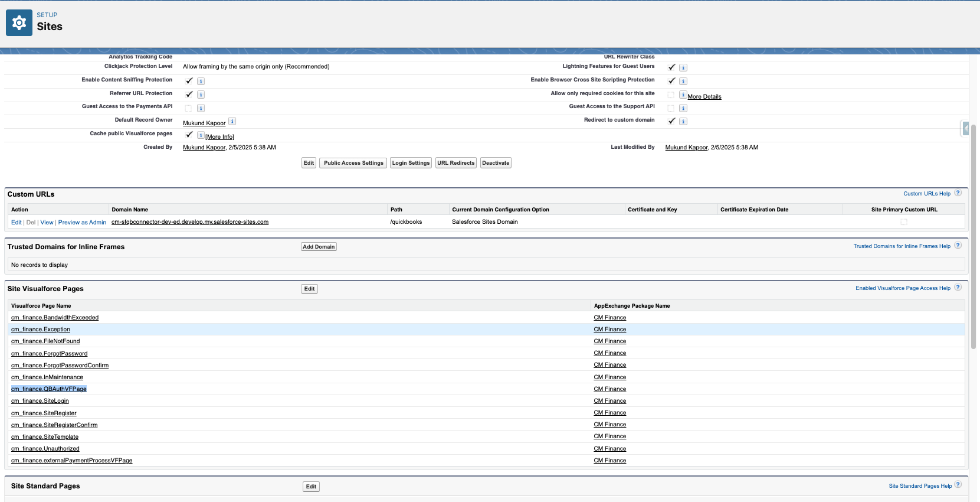The image size is (980, 502).
Task: Open Enabled Visualforce Page Access Help link
Action: coord(903,288)
